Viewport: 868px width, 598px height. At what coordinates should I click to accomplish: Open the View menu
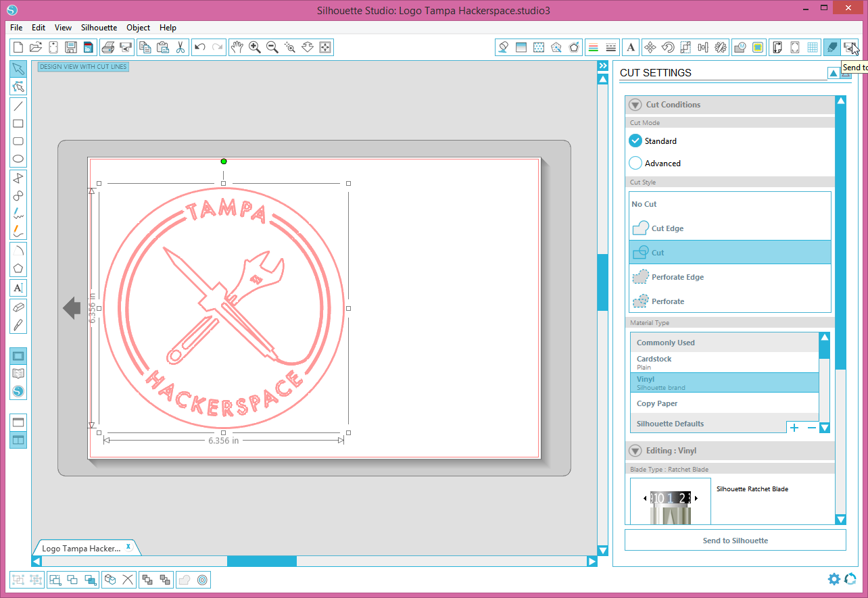point(63,28)
